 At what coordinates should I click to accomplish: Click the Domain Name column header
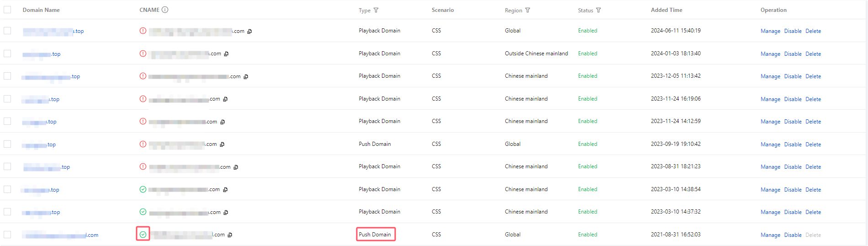41,10
